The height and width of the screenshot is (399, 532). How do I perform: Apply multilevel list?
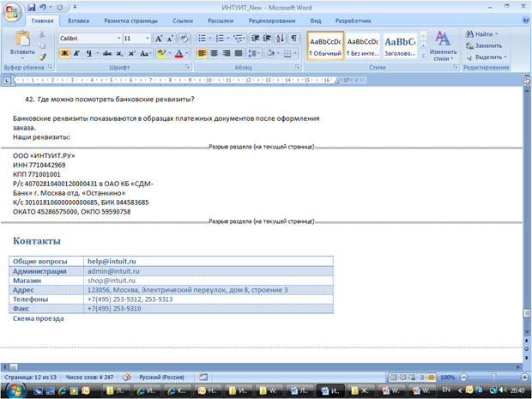click(239, 39)
